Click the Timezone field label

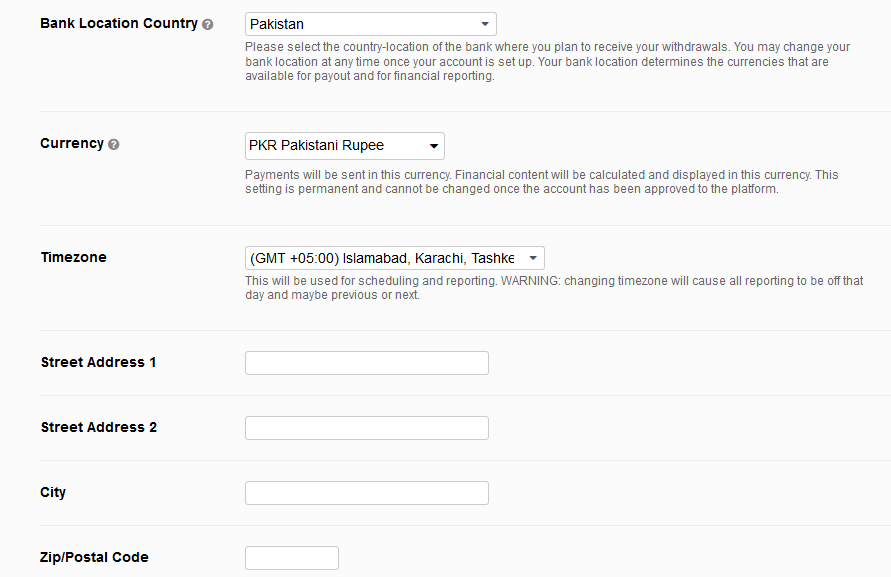click(73, 257)
